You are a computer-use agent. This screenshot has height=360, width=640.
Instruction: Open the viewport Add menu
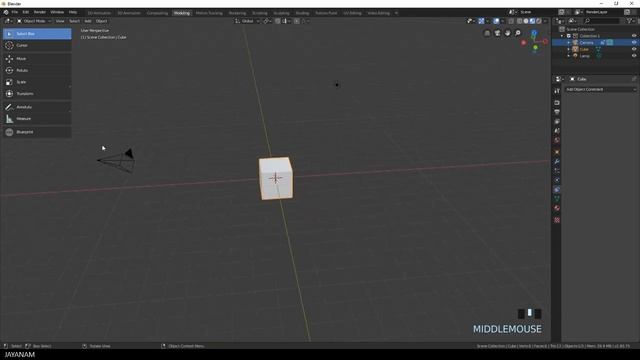[x=88, y=21]
